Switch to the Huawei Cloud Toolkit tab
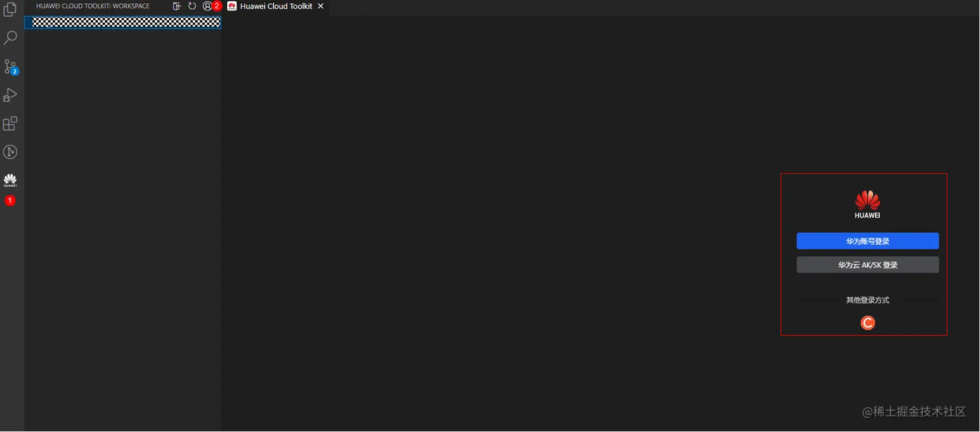The image size is (980, 432). click(275, 6)
